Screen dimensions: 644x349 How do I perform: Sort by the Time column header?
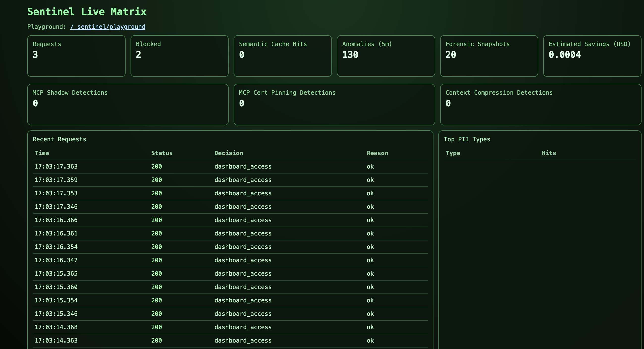coord(42,153)
